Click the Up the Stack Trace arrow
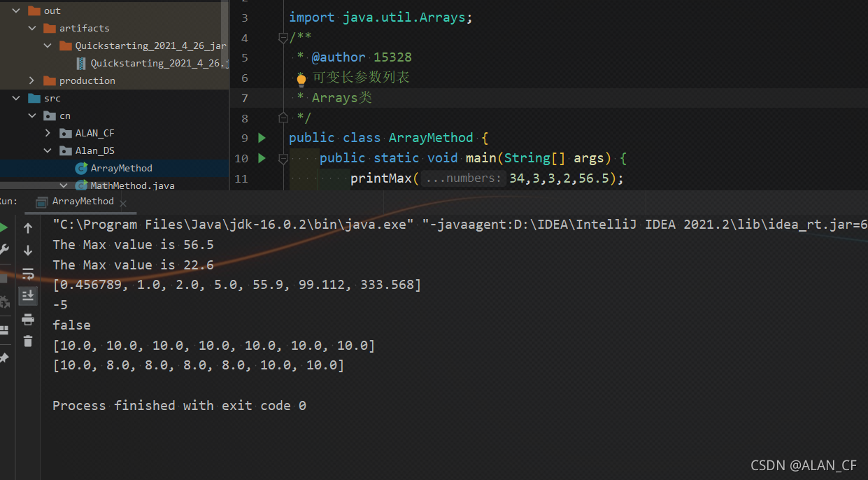 28,227
